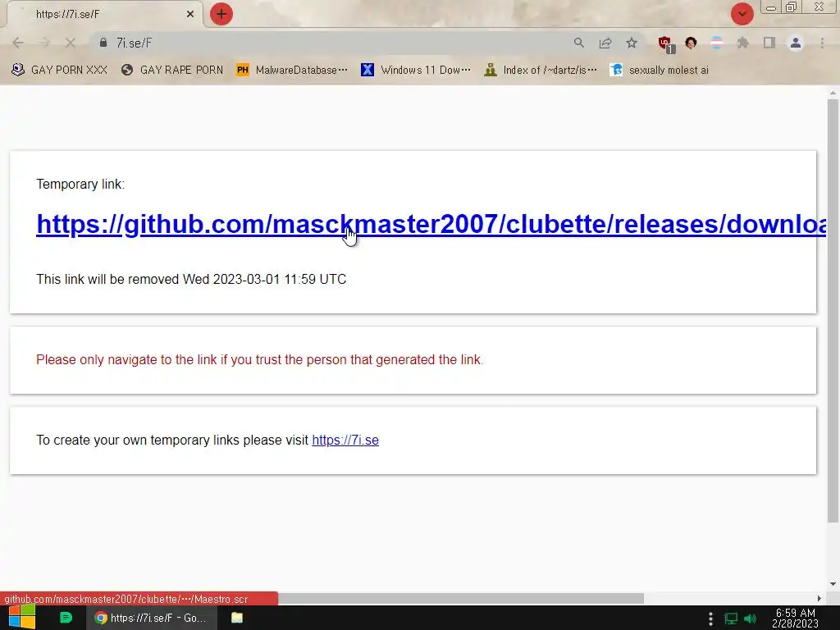Go forward with the forward arrow
The height and width of the screenshot is (630, 840).
(x=44, y=43)
